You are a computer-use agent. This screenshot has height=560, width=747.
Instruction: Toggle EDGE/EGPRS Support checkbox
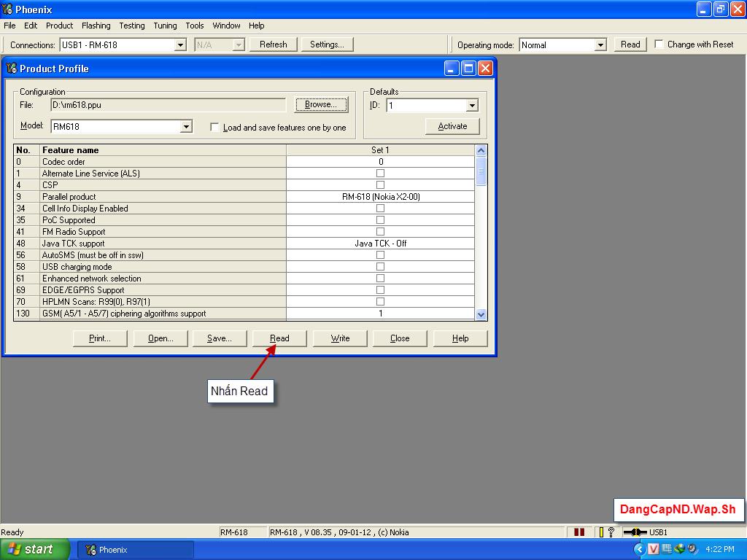click(x=380, y=290)
